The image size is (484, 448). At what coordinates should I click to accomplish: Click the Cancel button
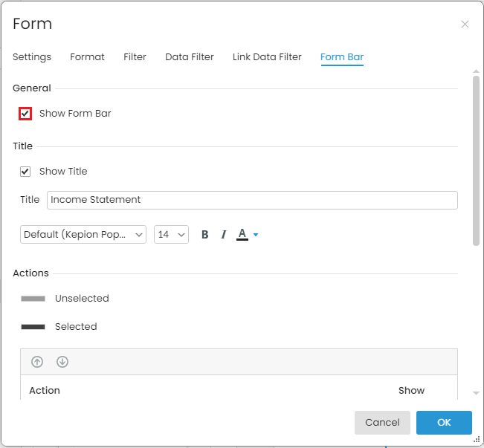(x=382, y=423)
